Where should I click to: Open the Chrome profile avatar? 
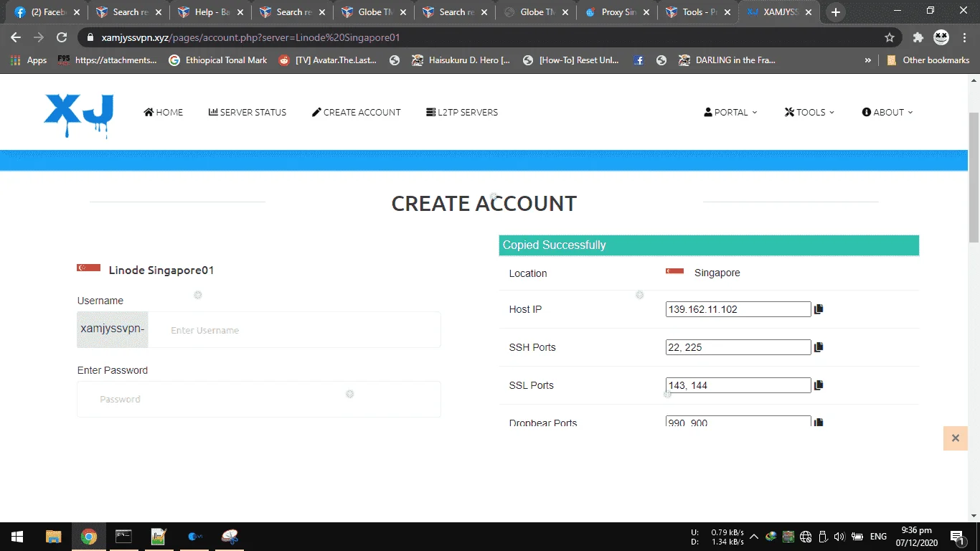coord(941,37)
